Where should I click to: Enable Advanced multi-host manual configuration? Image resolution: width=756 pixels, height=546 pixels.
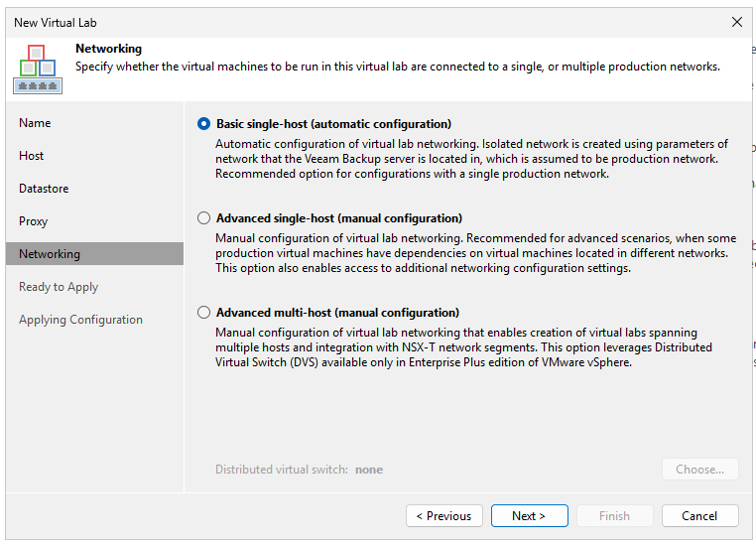tap(204, 313)
